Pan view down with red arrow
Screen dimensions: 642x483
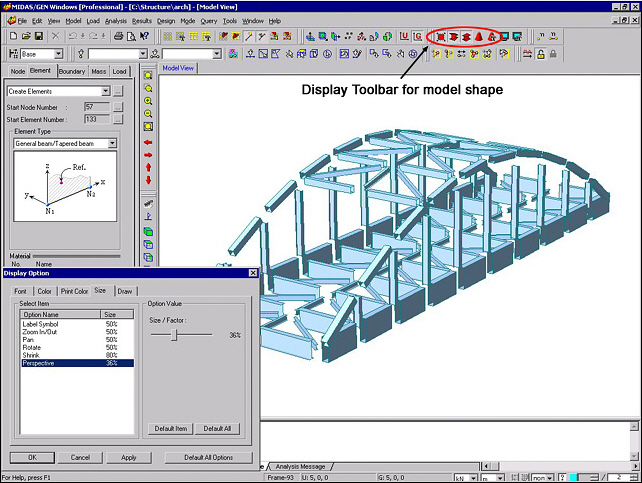click(148, 180)
